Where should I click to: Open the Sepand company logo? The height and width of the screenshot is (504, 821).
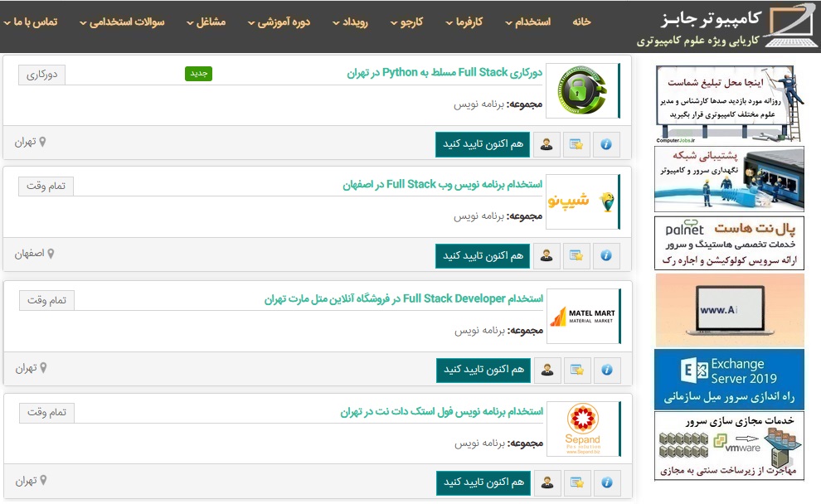pos(583,429)
